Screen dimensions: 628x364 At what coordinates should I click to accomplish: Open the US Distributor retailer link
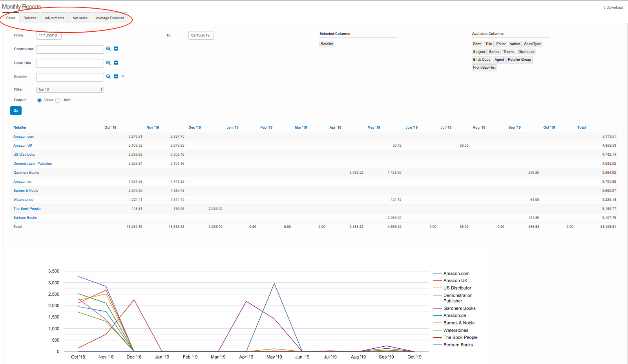24,155
